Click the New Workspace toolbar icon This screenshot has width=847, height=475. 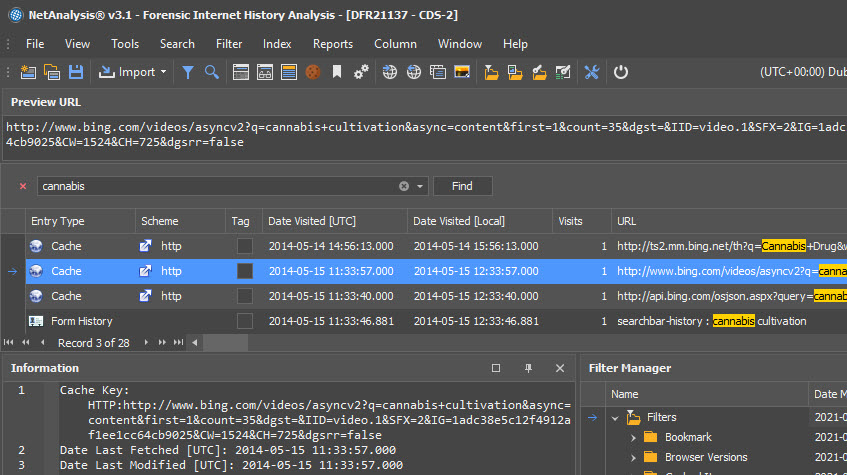point(28,72)
